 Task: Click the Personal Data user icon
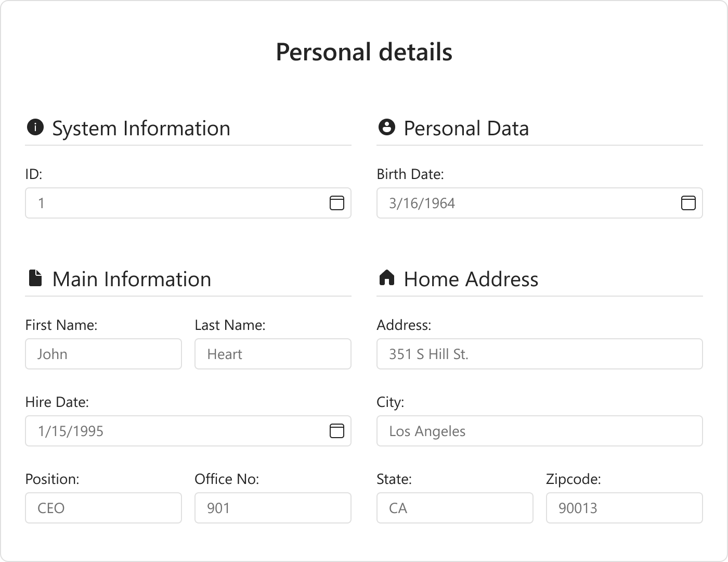click(x=386, y=127)
